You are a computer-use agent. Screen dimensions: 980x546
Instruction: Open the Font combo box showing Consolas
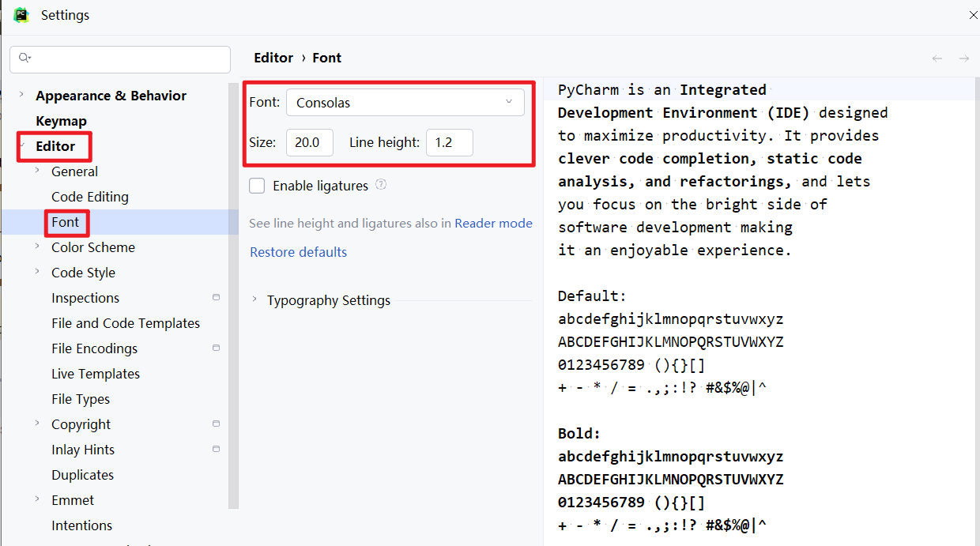[405, 103]
